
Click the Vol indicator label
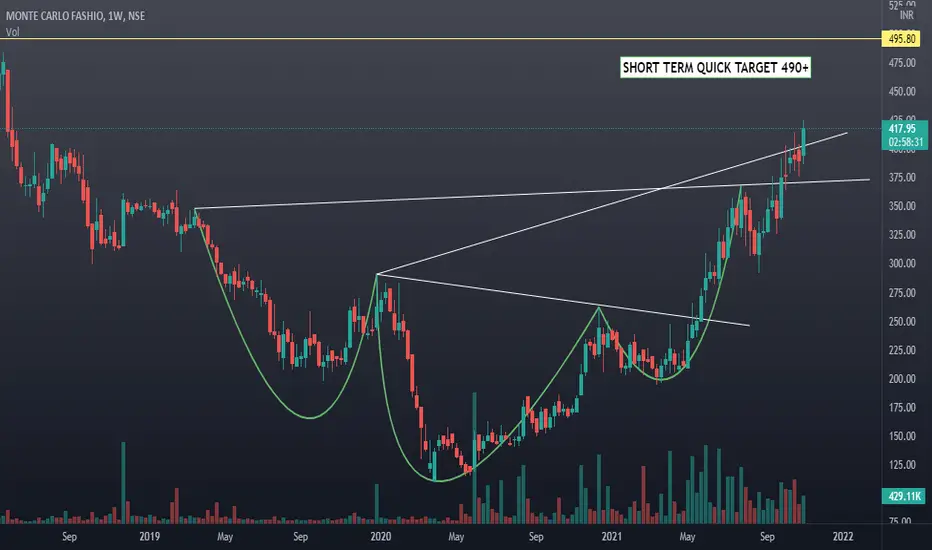pos(12,32)
